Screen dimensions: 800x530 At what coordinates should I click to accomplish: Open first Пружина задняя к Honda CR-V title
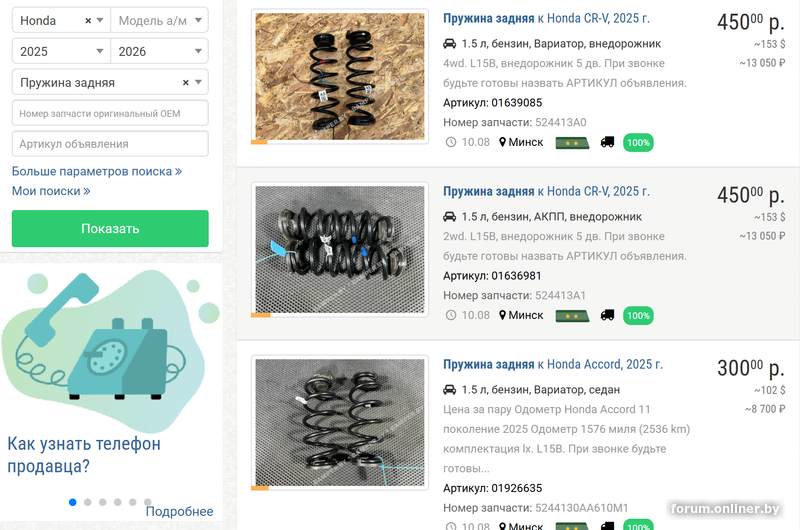click(x=546, y=18)
